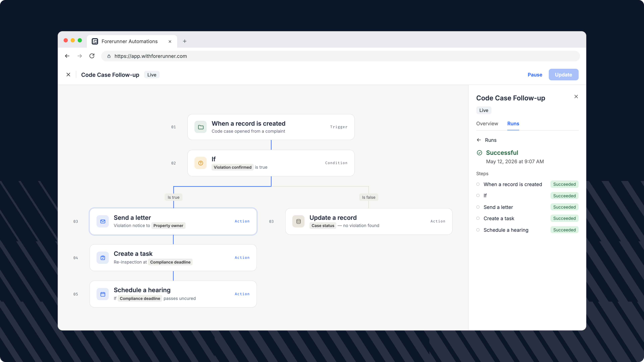Open a new browser tab with plus icon

click(x=185, y=41)
